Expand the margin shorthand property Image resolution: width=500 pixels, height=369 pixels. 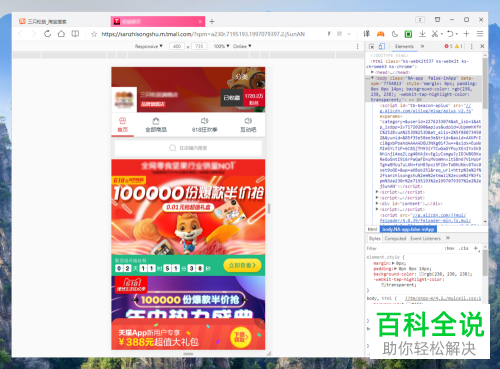(393, 263)
